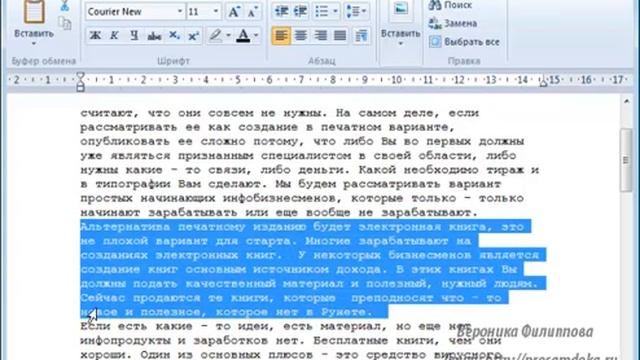The image size is (640, 360).
Task: Click the decrease indent icon
Action: pyautogui.click(x=281, y=11)
